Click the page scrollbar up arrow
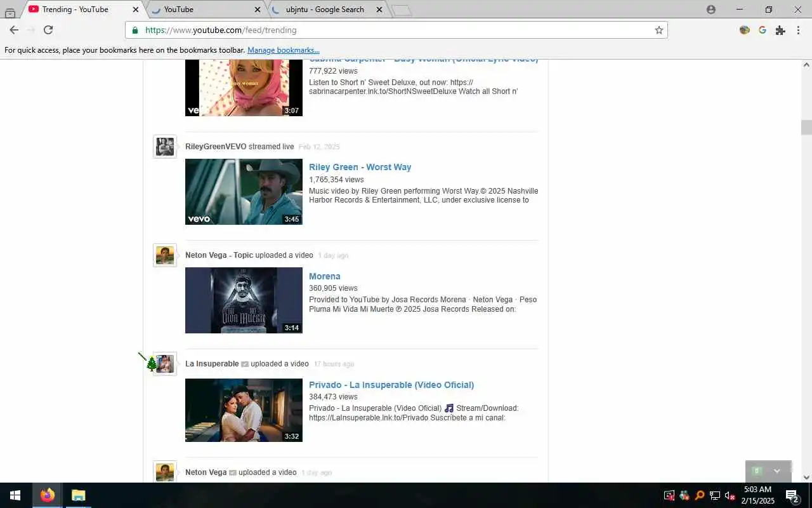Viewport: 812px width, 508px height. pyautogui.click(x=806, y=65)
